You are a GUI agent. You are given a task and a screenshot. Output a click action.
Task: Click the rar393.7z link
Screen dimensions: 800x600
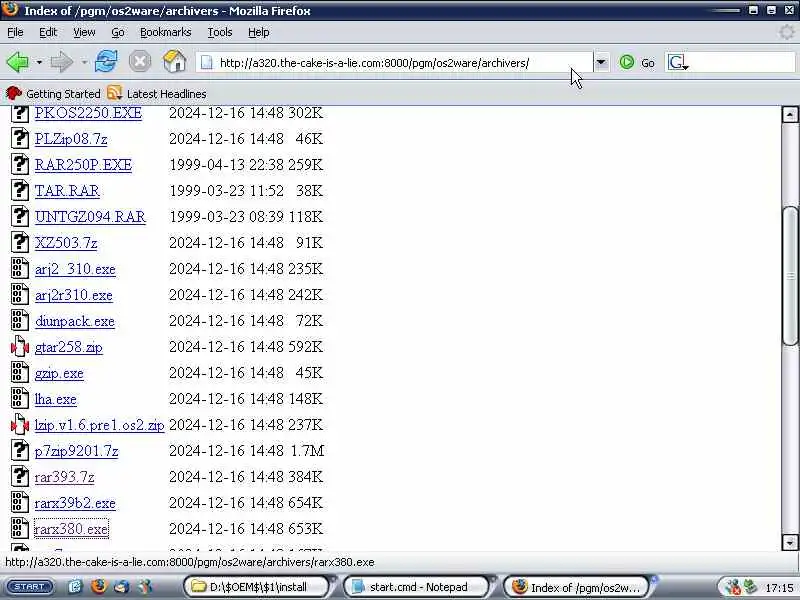tap(64, 477)
